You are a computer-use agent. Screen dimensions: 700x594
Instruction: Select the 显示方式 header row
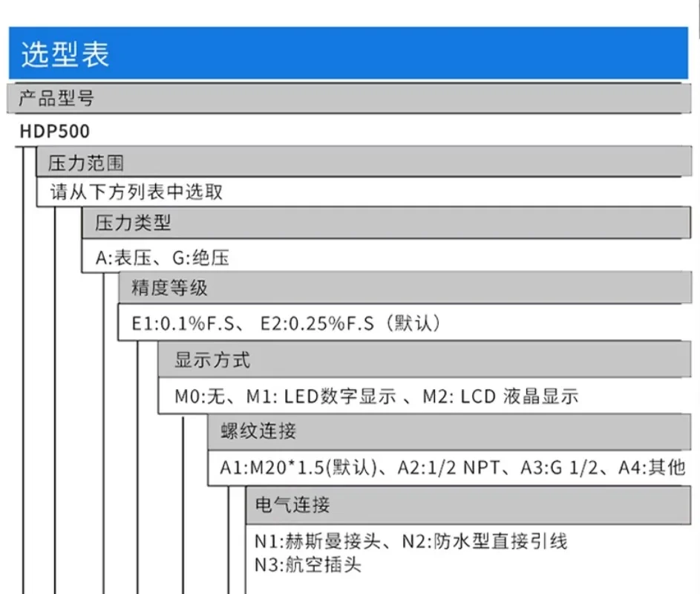(x=424, y=359)
